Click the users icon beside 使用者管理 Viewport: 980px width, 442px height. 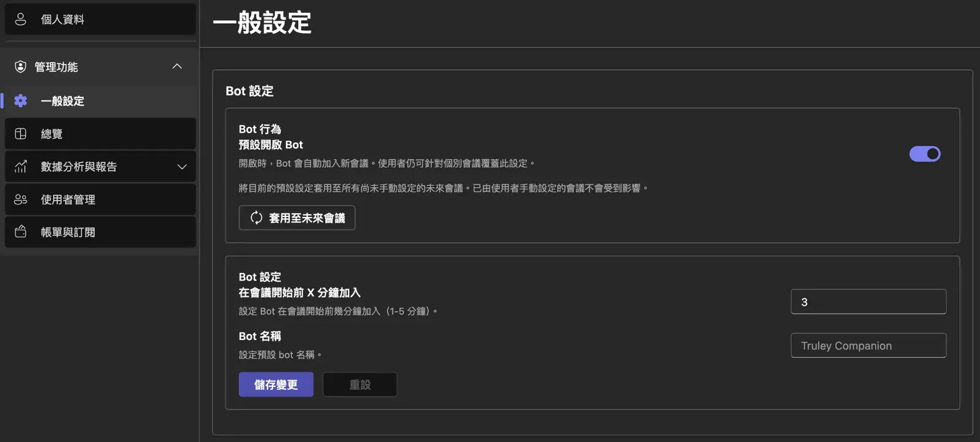coord(20,199)
